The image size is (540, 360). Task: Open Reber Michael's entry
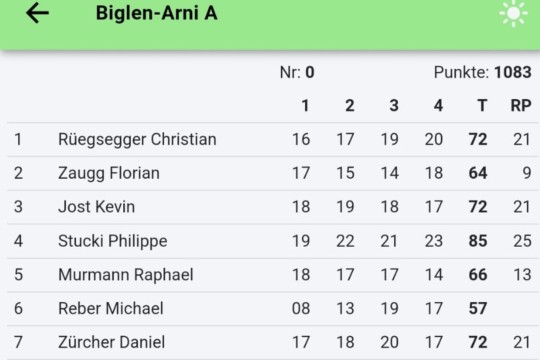coord(272,308)
